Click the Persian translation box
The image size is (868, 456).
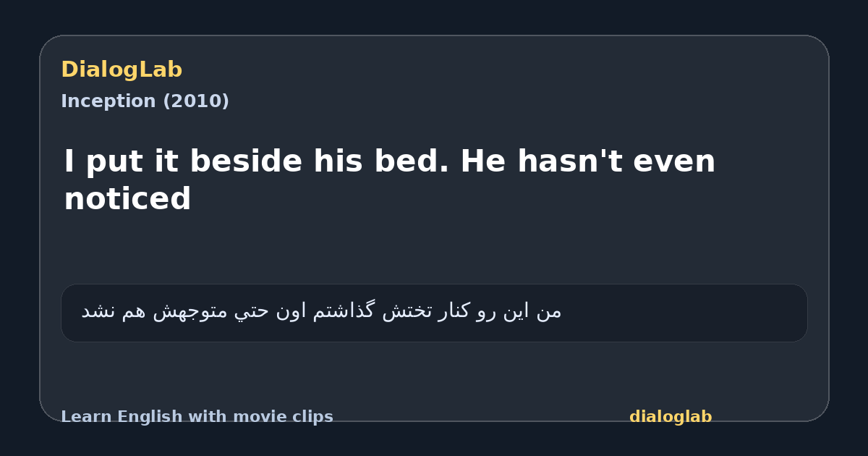434,313
